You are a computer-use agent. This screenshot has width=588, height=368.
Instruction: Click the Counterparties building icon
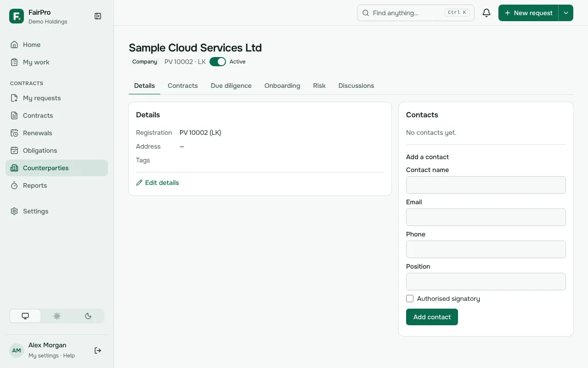point(14,168)
